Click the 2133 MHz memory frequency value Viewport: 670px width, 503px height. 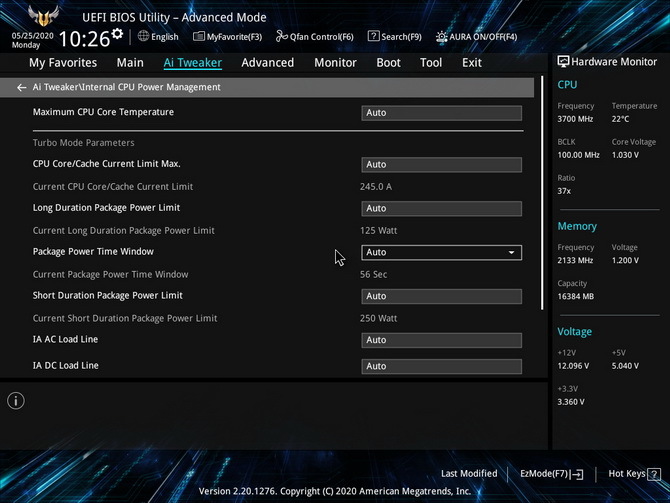click(x=575, y=261)
